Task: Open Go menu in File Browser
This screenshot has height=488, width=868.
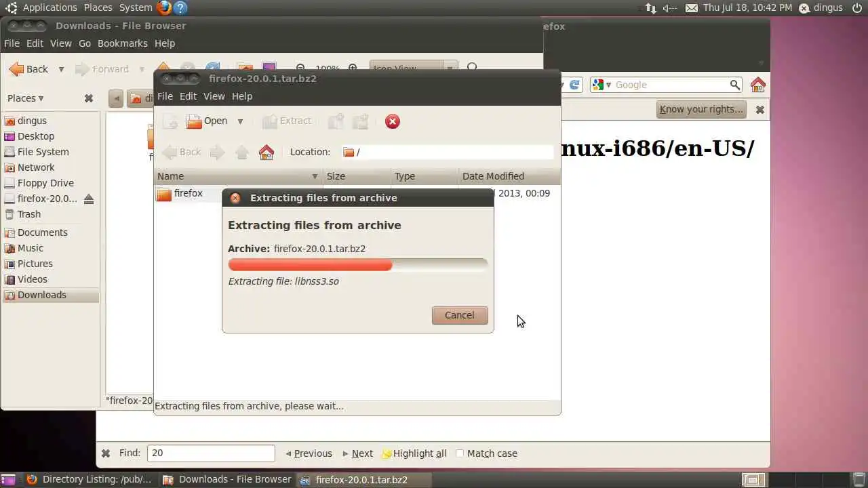Action: (85, 43)
